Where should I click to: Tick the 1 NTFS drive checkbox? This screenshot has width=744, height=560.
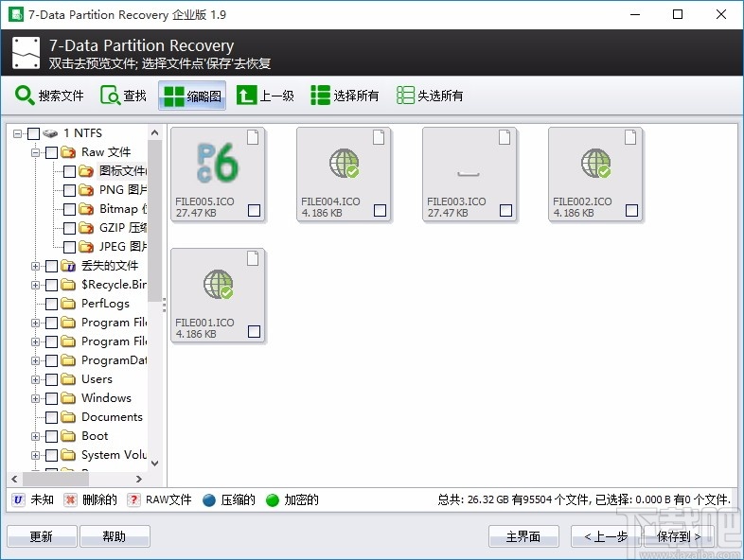pyautogui.click(x=34, y=133)
